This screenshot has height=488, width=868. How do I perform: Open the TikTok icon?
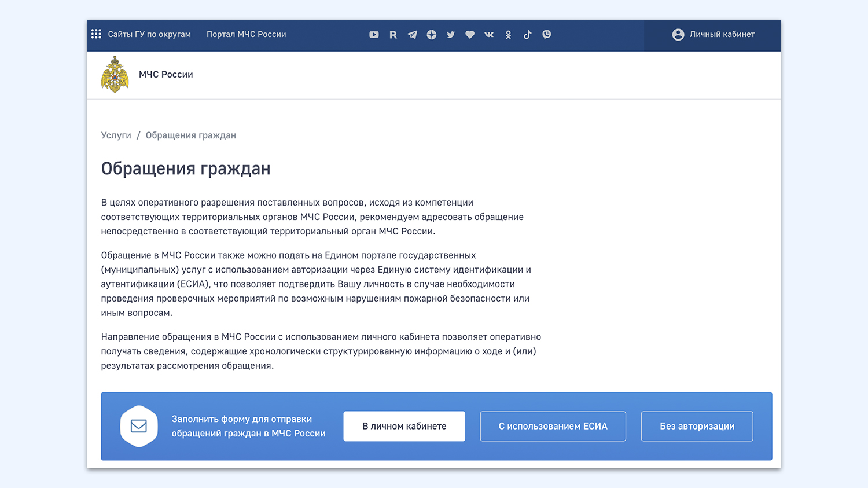[527, 35]
